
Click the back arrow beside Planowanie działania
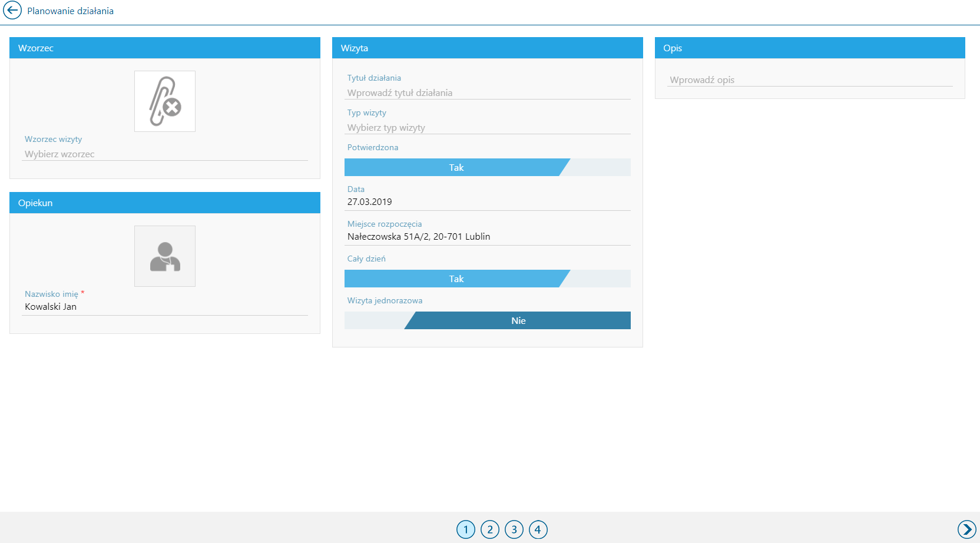[x=12, y=11]
